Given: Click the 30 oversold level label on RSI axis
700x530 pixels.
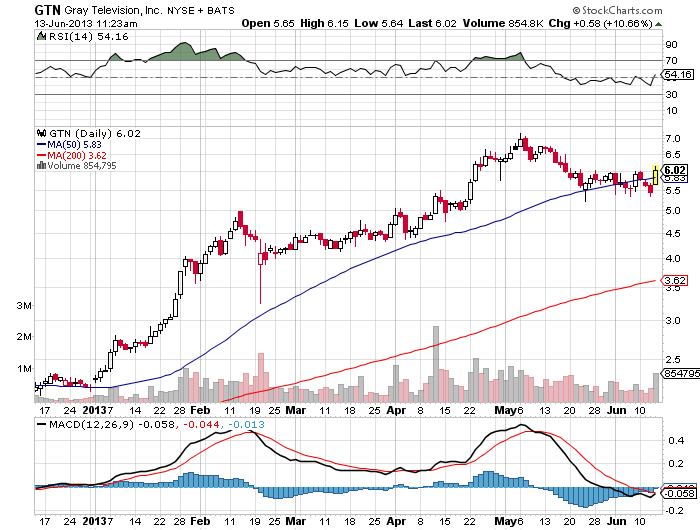Looking at the screenshot, I should pos(671,94).
